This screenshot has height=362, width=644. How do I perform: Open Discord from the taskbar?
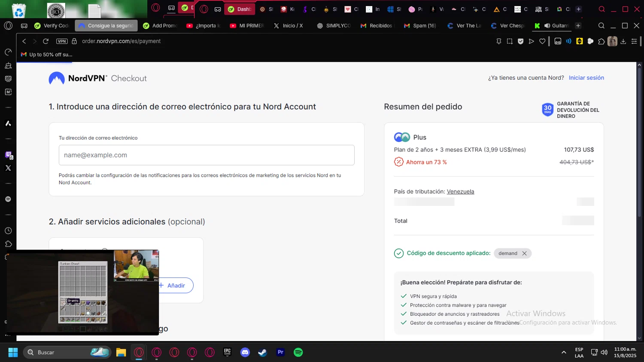[x=245, y=353]
